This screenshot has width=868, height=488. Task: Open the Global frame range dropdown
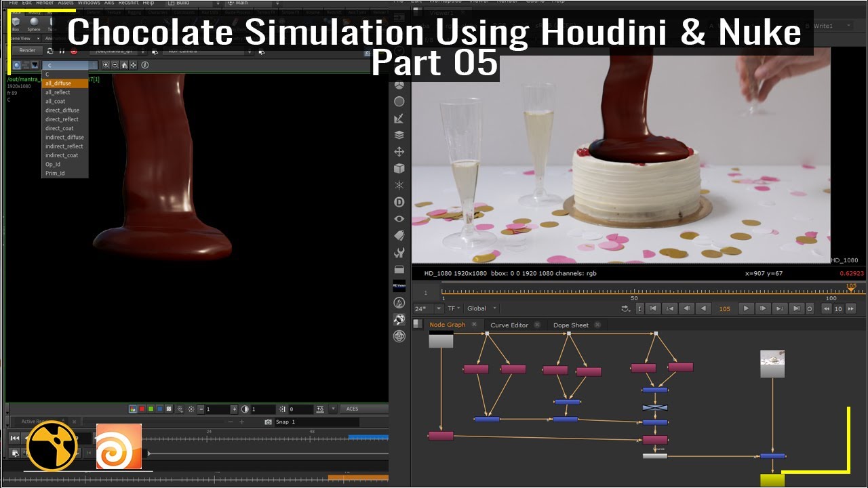482,308
